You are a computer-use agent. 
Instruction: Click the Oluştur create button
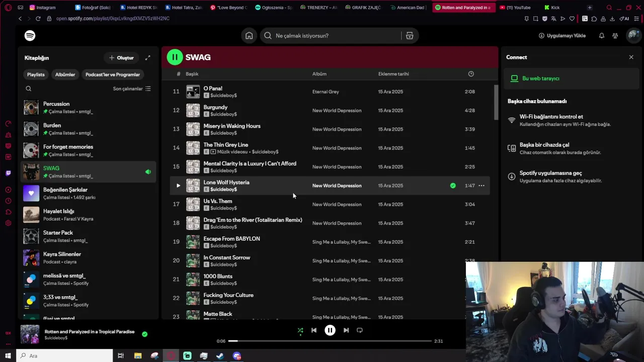click(121, 58)
